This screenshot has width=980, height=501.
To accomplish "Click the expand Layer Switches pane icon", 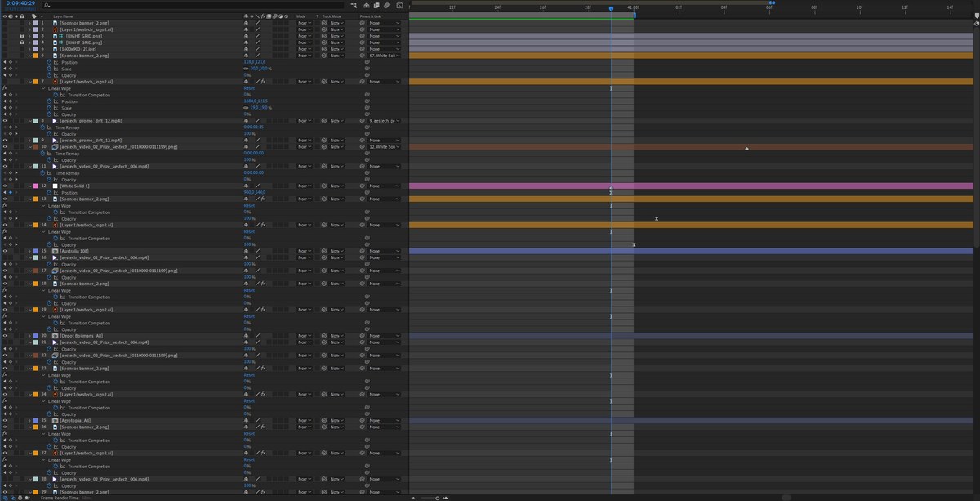I will [4, 496].
